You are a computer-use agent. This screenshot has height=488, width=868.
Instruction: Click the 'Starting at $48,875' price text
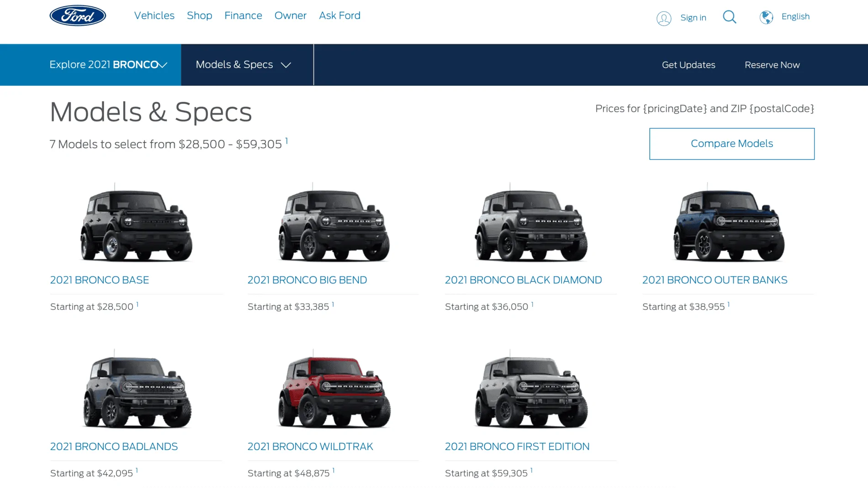tap(289, 473)
